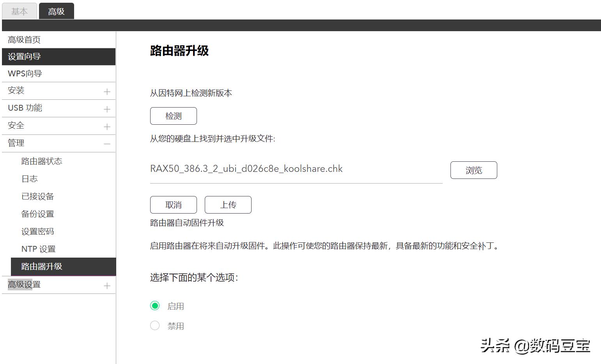The height and width of the screenshot is (364, 601).
Task: Go to 设置密码 page
Action: pyautogui.click(x=37, y=231)
